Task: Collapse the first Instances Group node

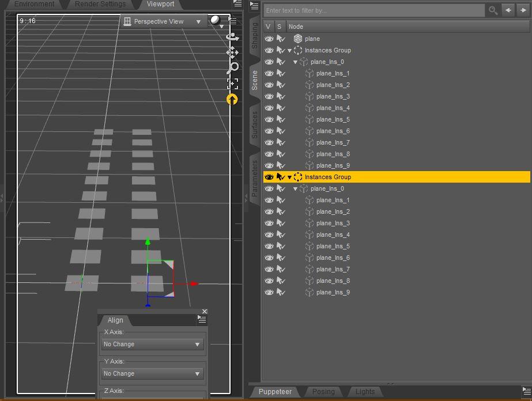Action: (x=289, y=51)
